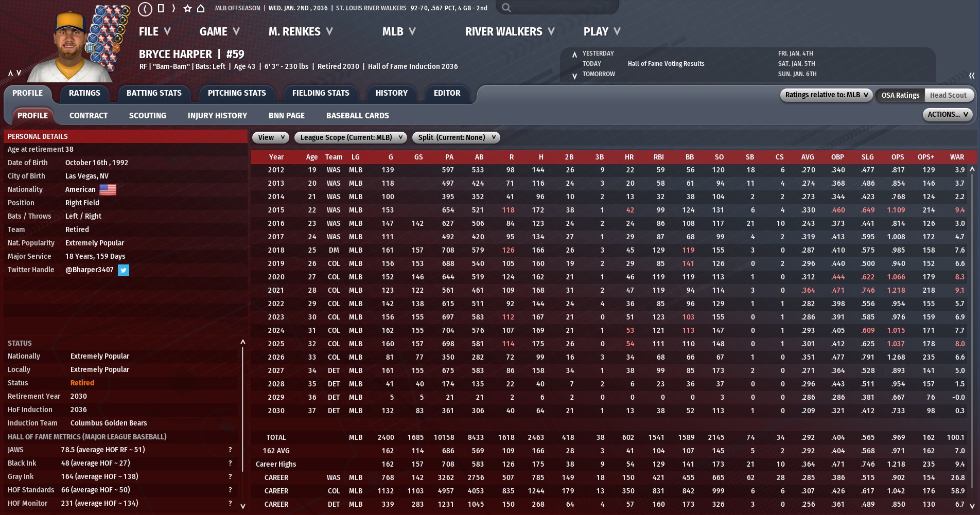The height and width of the screenshot is (515, 980).
Task: Sort the table by the WAR column header
Action: click(x=957, y=157)
